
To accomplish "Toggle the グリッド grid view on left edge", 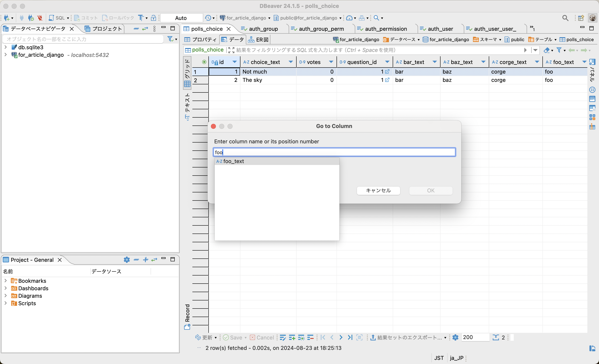I will coord(187,73).
